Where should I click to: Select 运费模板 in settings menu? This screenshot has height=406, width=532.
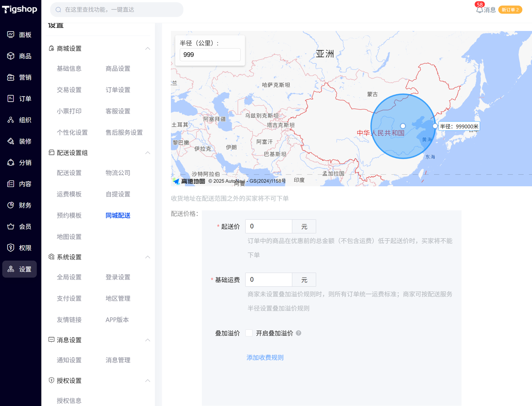point(69,194)
